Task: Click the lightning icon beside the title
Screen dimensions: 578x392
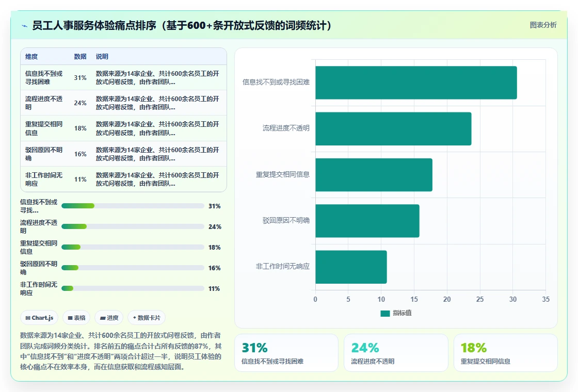Action: click(25, 26)
